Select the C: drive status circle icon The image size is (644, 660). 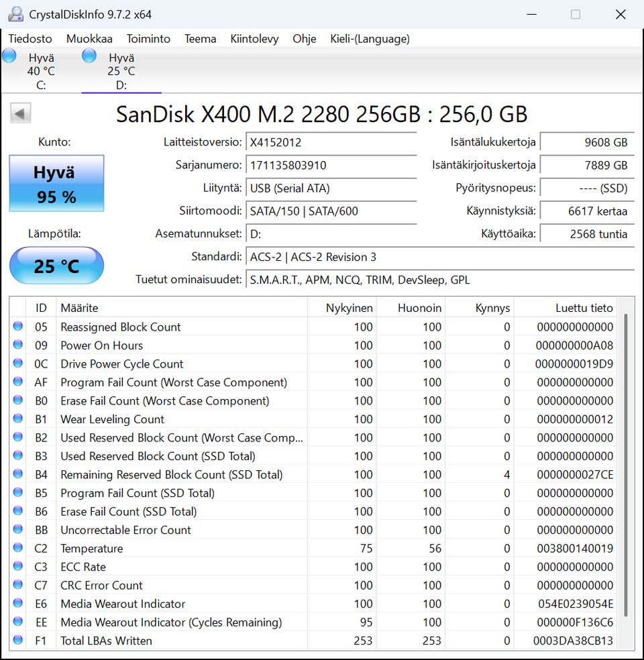click(9, 56)
